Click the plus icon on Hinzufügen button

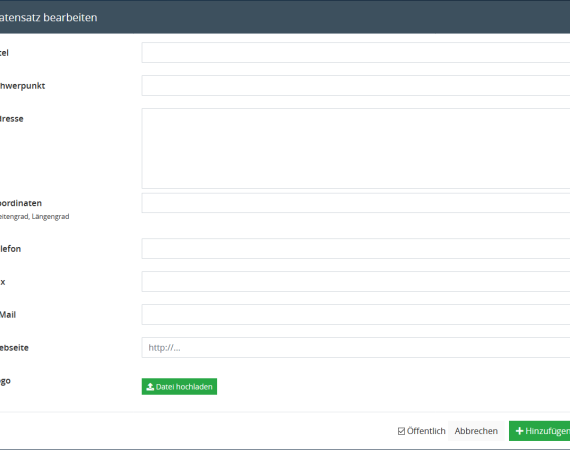[519, 431]
